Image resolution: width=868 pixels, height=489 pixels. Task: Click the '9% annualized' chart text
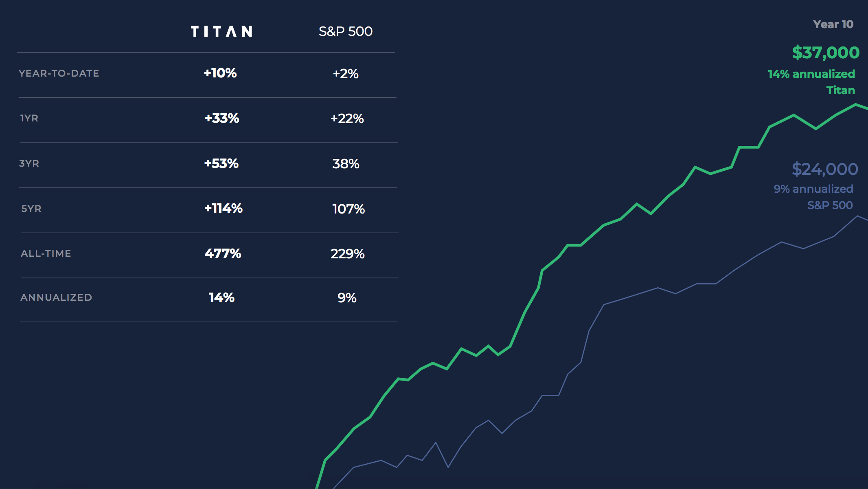(813, 189)
